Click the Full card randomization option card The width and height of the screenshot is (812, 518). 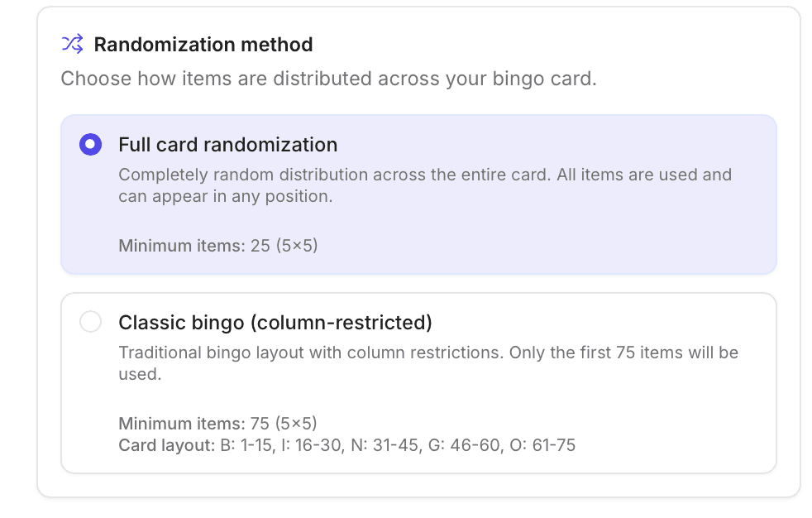pos(418,194)
